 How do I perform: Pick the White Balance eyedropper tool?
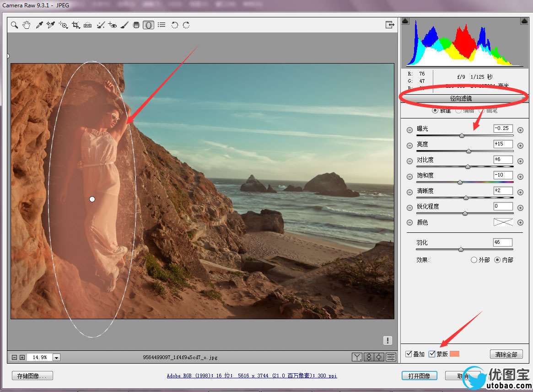point(39,25)
